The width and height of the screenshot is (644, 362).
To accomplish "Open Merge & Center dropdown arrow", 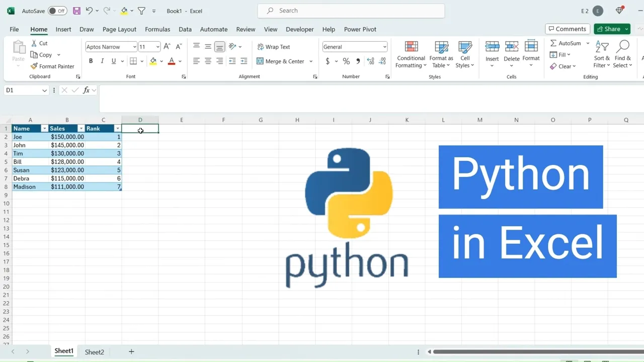I will (311, 61).
